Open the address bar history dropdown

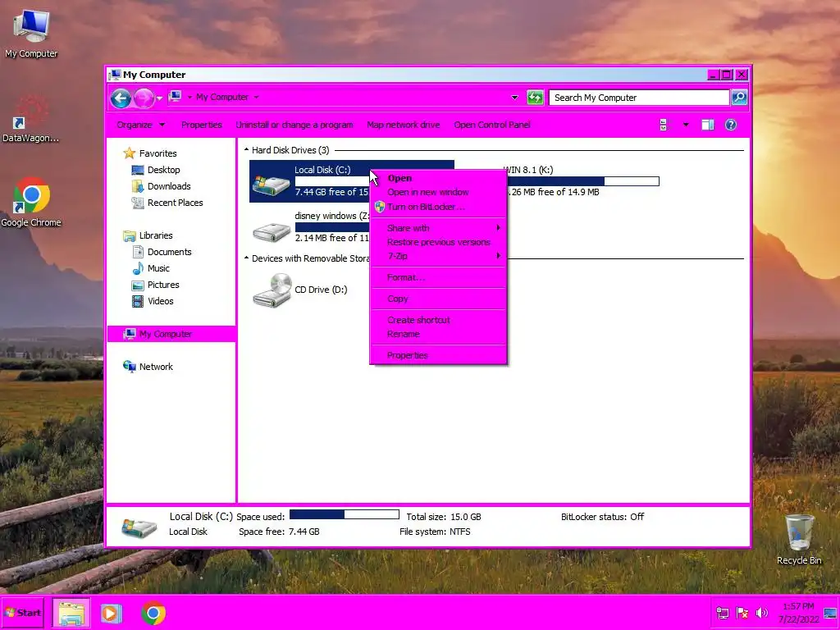click(514, 98)
